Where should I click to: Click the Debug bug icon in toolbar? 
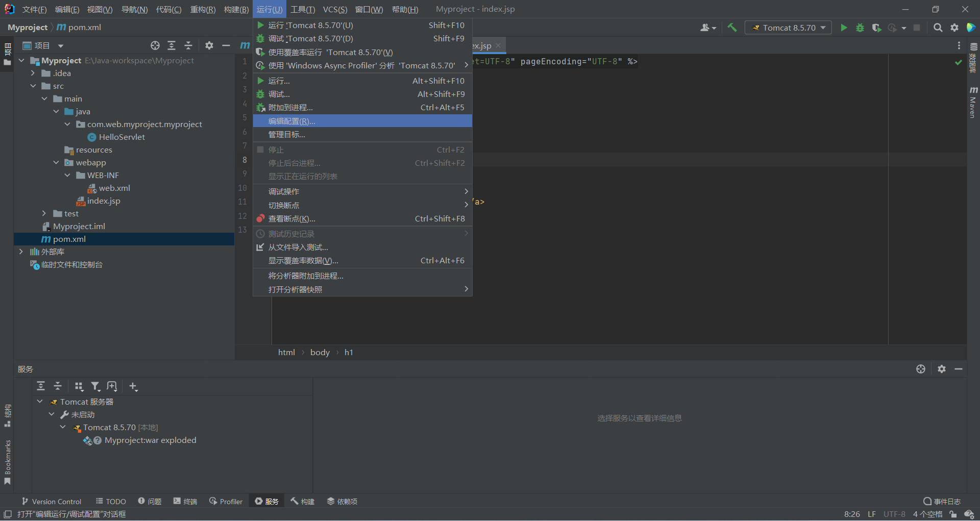(860, 28)
